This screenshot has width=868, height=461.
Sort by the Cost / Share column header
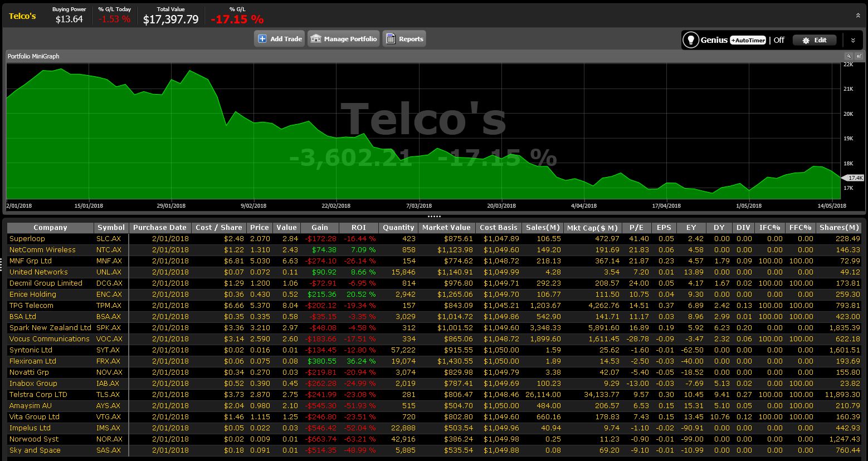coord(219,227)
